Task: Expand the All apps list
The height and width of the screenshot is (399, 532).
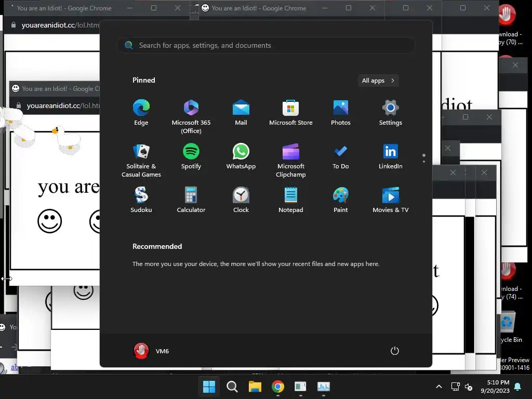Action: 378,81
